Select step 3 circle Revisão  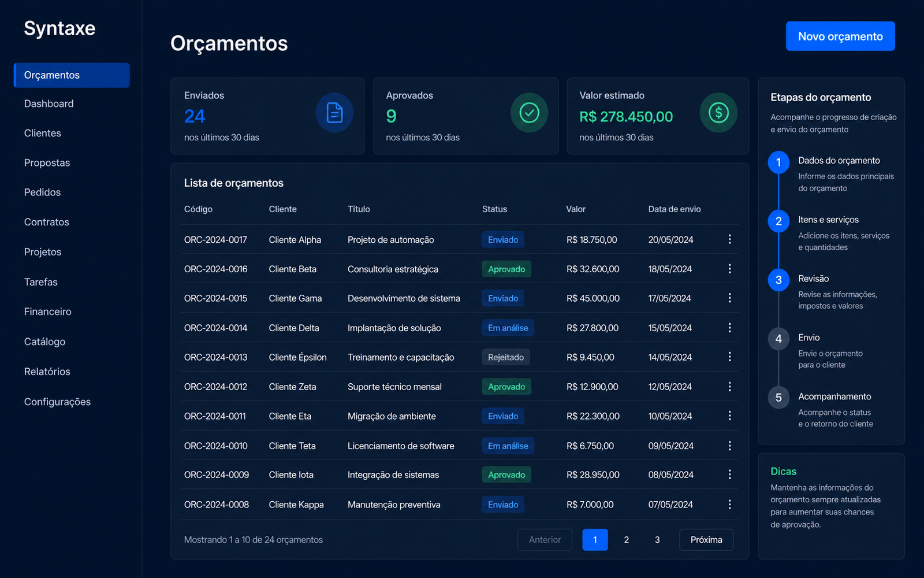(x=778, y=280)
